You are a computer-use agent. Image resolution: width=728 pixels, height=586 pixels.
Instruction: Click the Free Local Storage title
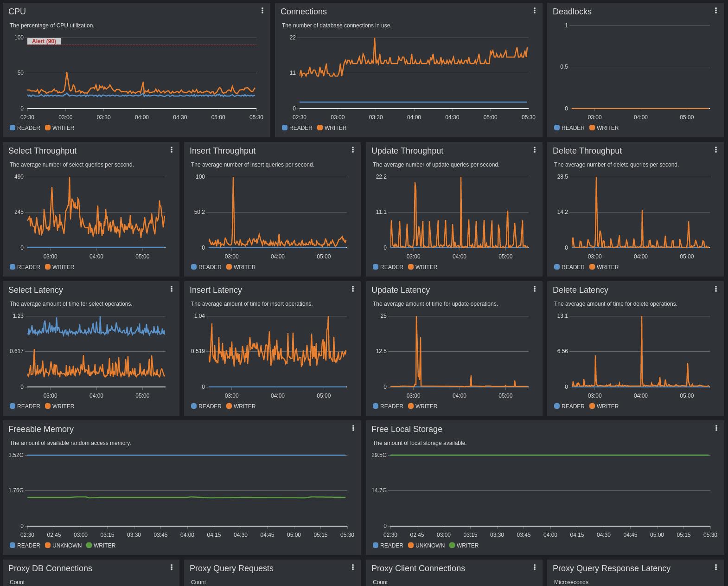pyautogui.click(x=407, y=429)
